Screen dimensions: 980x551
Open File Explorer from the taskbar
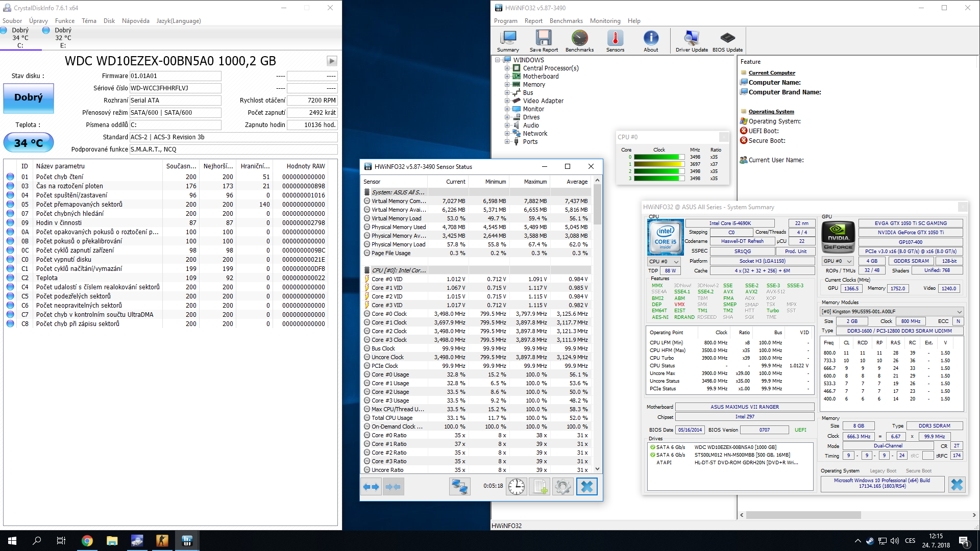112,541
